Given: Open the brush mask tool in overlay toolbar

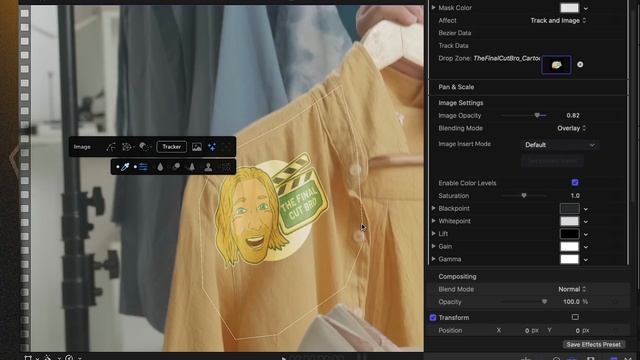Looking at the screenshot, I should (144, 147).
